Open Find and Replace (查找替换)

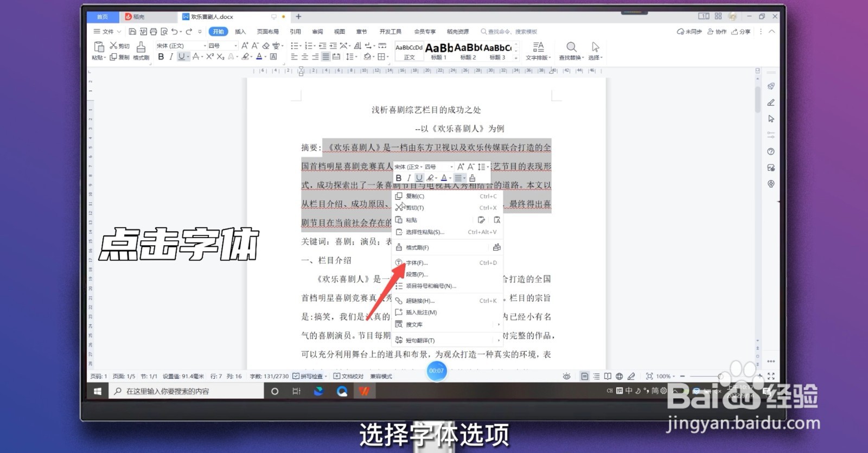[x=572, y=50]
